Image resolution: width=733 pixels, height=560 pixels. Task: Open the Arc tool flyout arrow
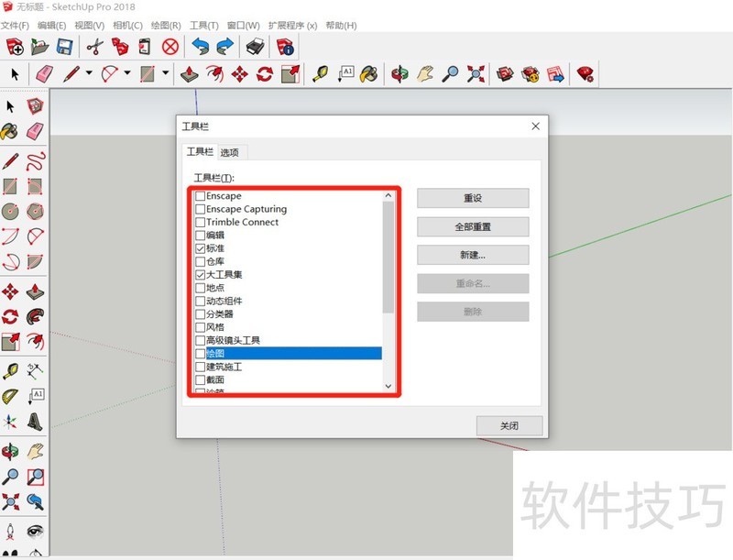click(125, 73)
